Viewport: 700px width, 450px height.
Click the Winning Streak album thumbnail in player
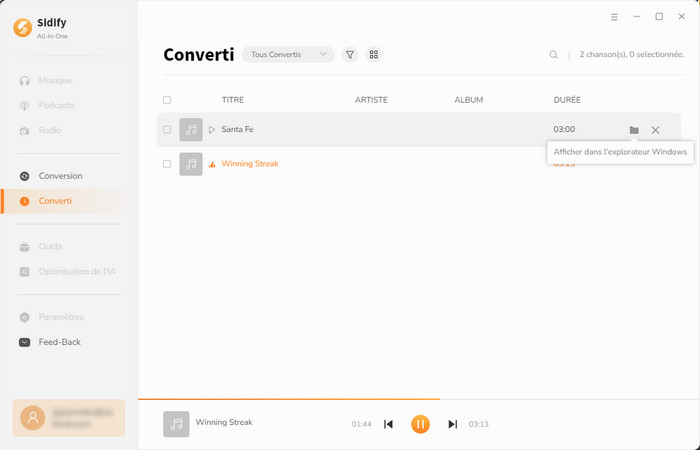coord(176,424)
